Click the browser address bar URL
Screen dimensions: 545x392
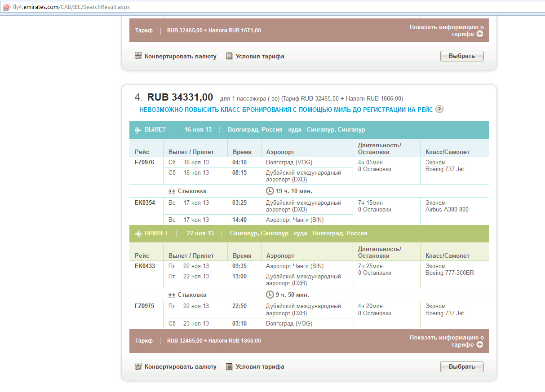72,7
